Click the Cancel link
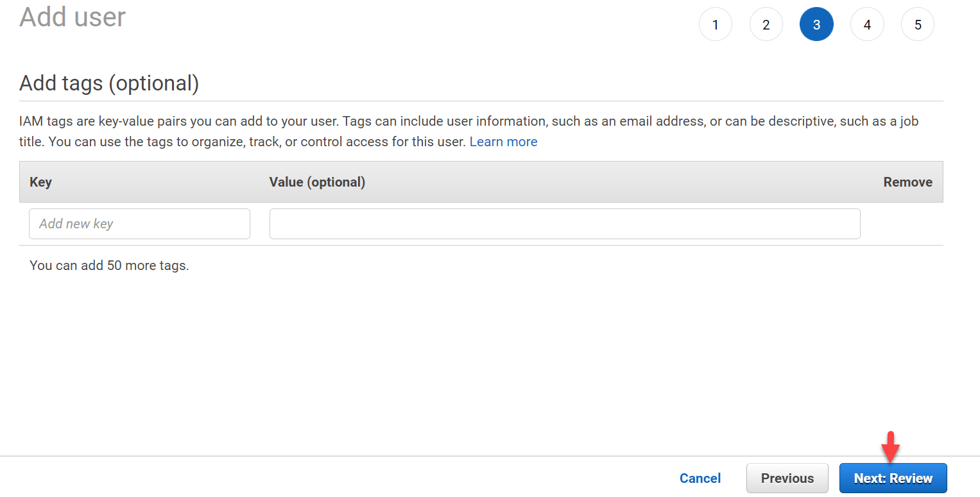This screenshot has width=980, height=497. pyautogui.click(x=700, y=478)
